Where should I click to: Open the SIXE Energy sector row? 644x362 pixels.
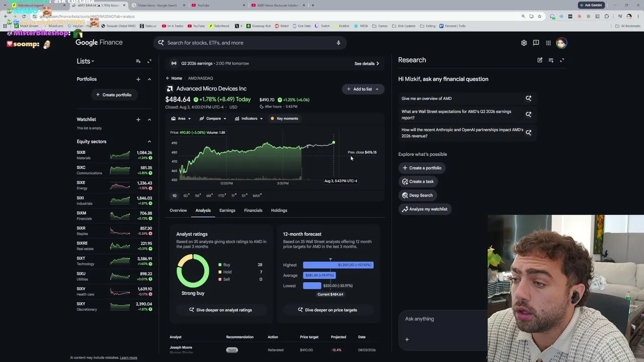114,186
